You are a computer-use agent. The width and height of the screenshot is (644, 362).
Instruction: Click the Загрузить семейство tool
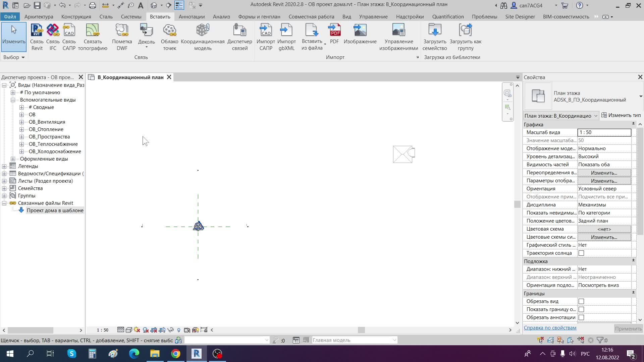435,37
